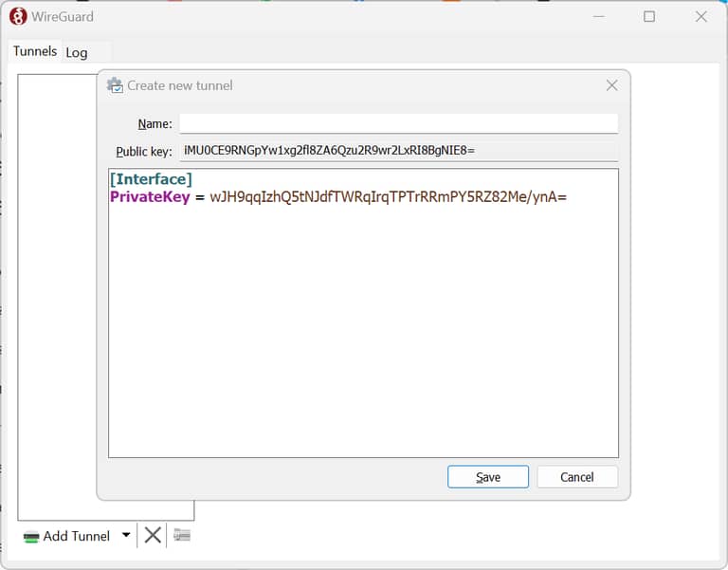Click the Name input field

tap(398, 123)
